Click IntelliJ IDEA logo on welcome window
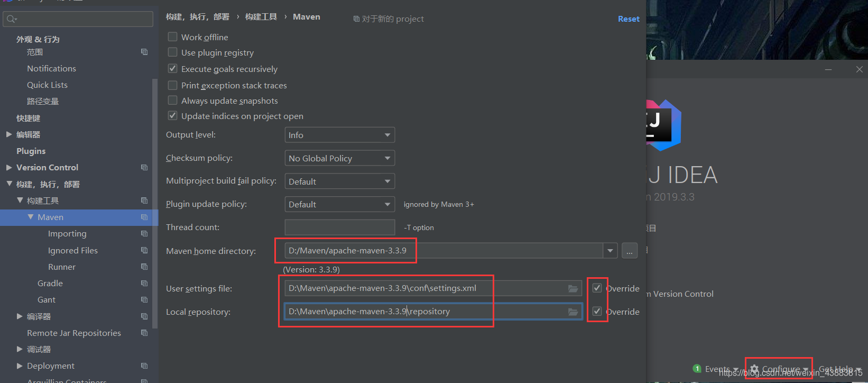The width and height of the screenshot is (868, 383). click(x=663, y=125)
